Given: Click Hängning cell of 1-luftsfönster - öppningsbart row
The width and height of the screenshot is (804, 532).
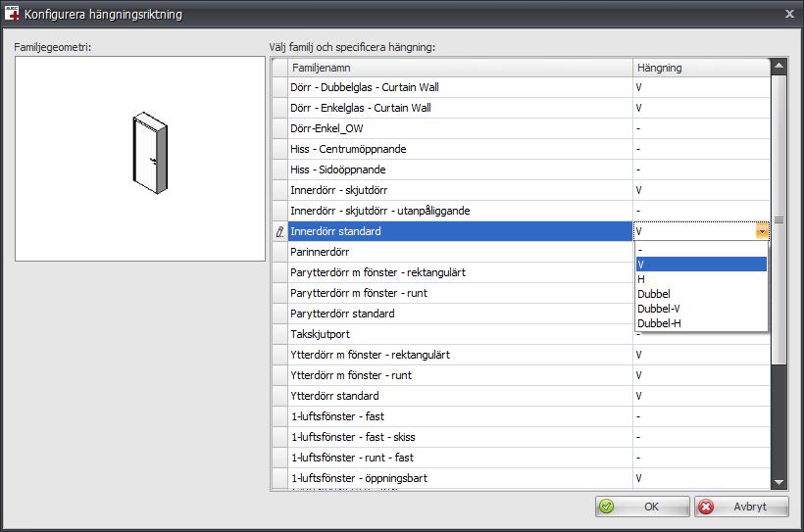Looking at the screenshot, I should coord(701,478).
